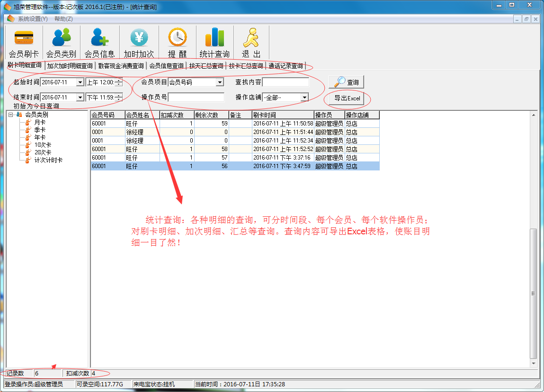
Task: Switch to 加次加时明细查询 tab
Action: tap(70, 66)
